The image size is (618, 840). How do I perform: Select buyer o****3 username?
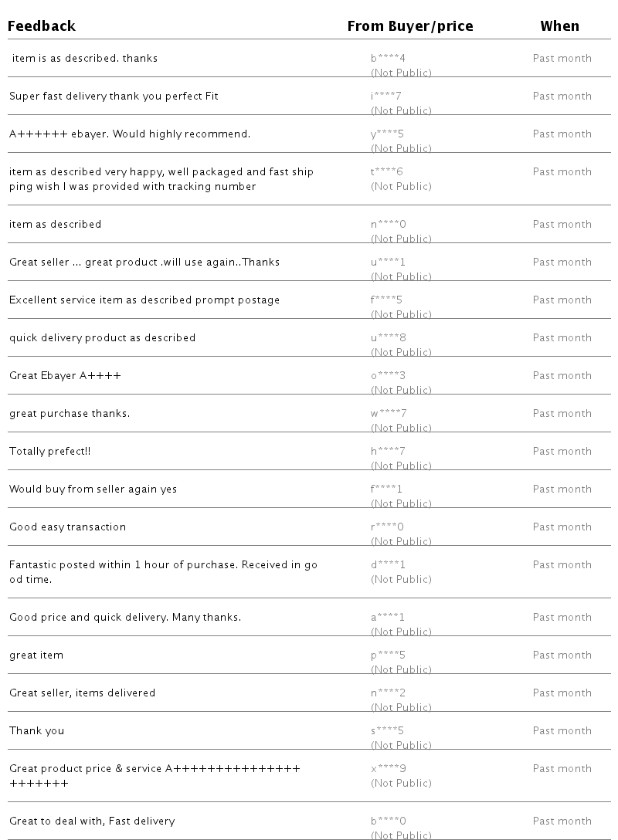coord(388,375)
